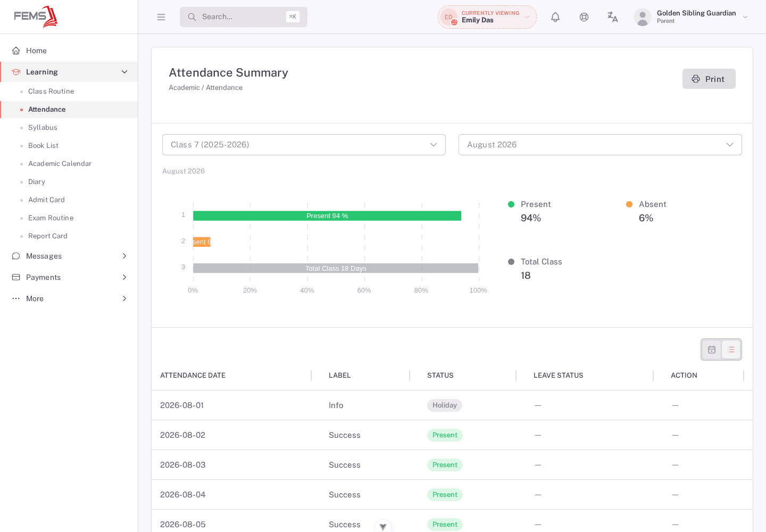Open Exam Routine menu item
The height and width of the screenshot is (532, 766).
pyautogui.click(x=51, y=218)
